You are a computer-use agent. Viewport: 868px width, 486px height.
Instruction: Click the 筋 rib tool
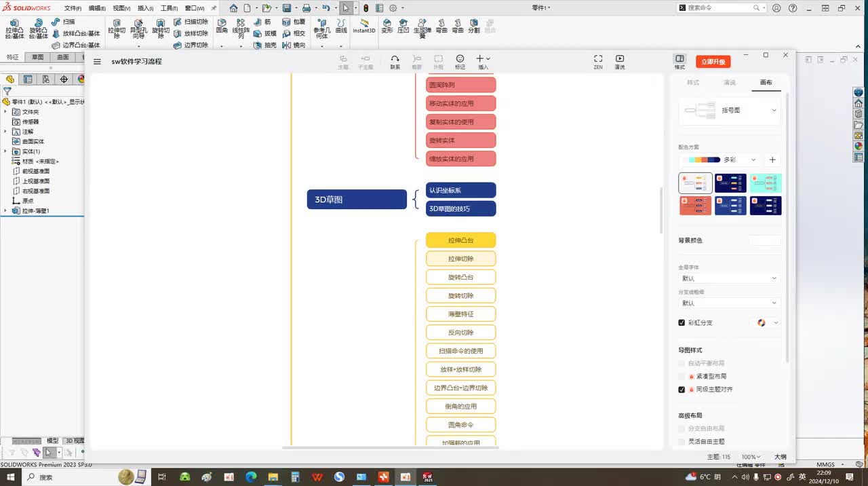click(262, 22)
